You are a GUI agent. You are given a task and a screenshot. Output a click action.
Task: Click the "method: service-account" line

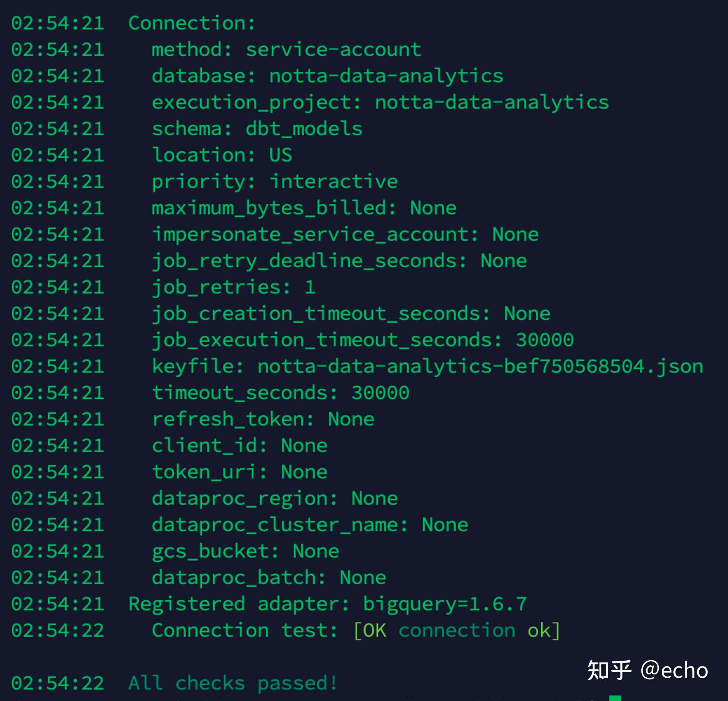286,50
